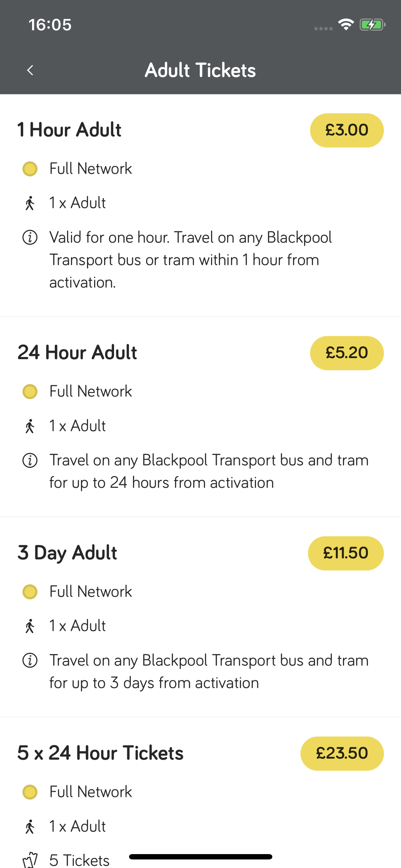Tap the walking person icon for 1 Hour Adult
This screenshot has height=868, width=401.
[30, 203]
